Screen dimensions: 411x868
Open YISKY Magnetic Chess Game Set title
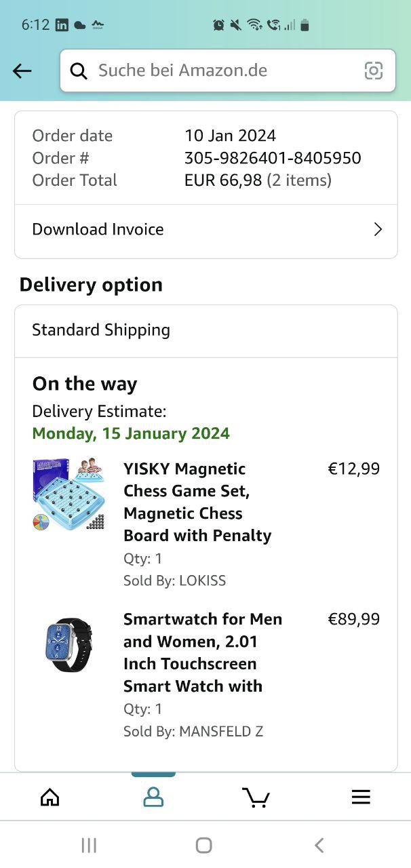197,502
